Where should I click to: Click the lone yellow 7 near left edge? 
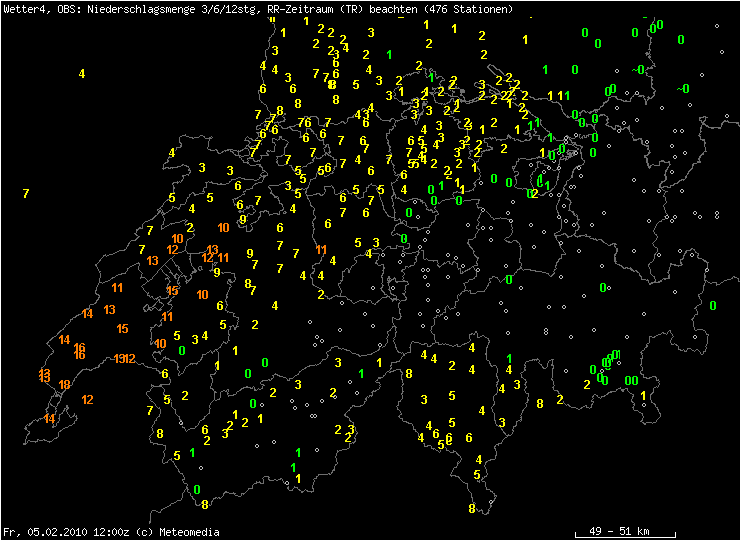[26, 193]
